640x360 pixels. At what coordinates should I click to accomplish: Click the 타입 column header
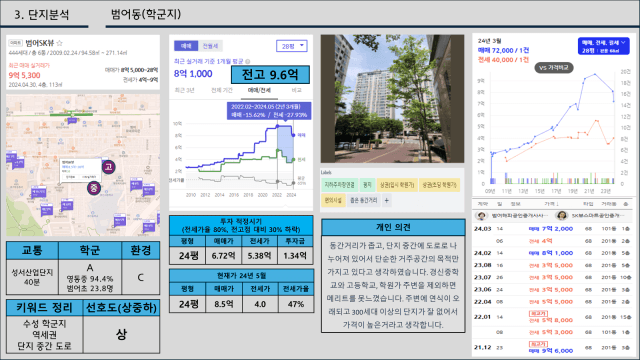(588, 204)
